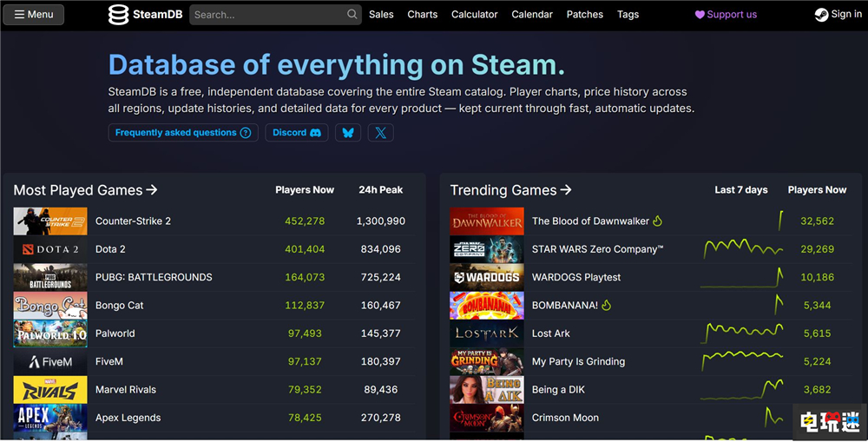This screenshot has width=868, height=442.
Task: Open Frequently asked questions button
Action: (183, 132)
